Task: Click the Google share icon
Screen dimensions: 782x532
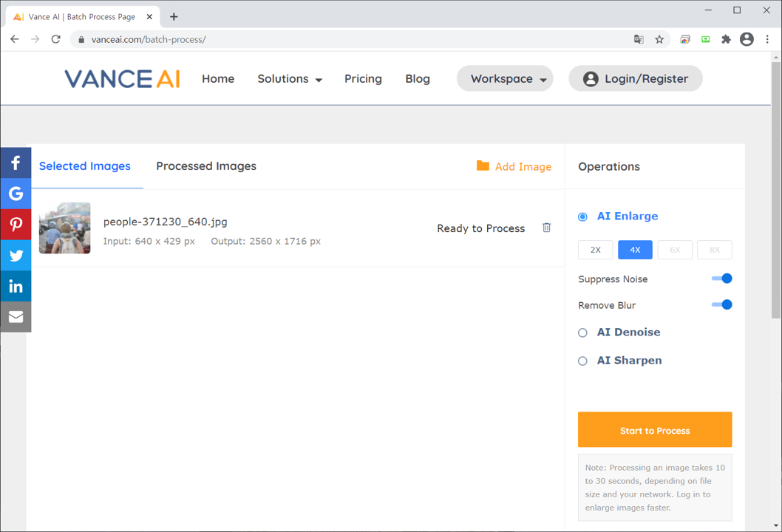Action: click(x=16, y=194)
